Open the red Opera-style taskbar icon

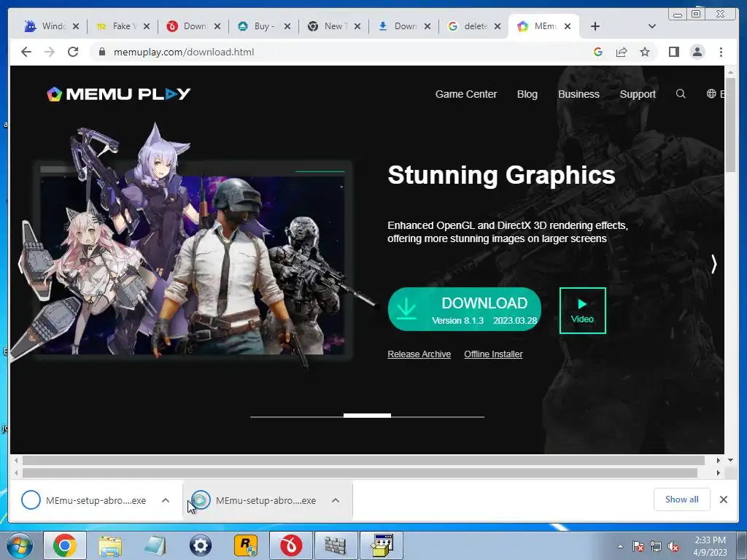point(291,545)
